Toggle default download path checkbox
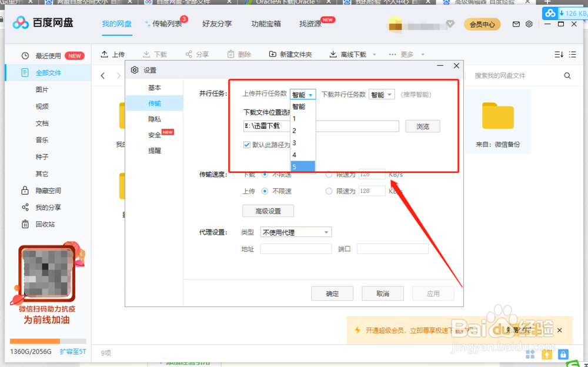The image size is (588, 367). coord(247,145)
